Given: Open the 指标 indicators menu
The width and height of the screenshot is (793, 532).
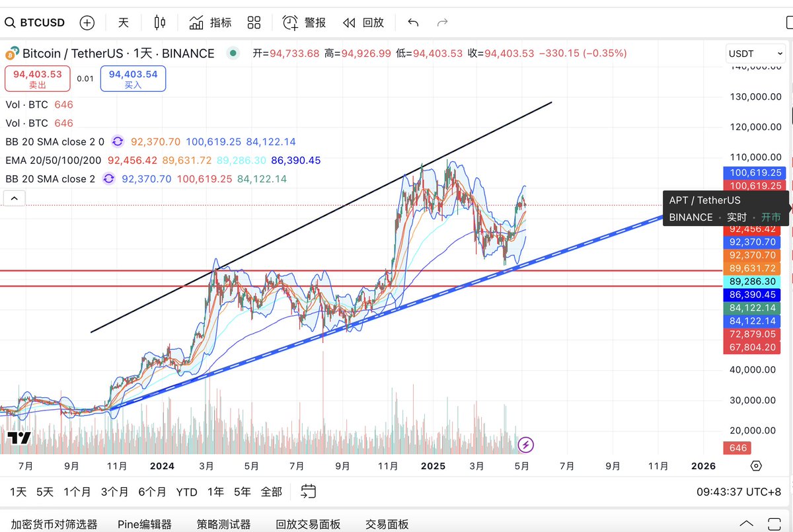Looking at the screenshot, I should tap(210, 22).
